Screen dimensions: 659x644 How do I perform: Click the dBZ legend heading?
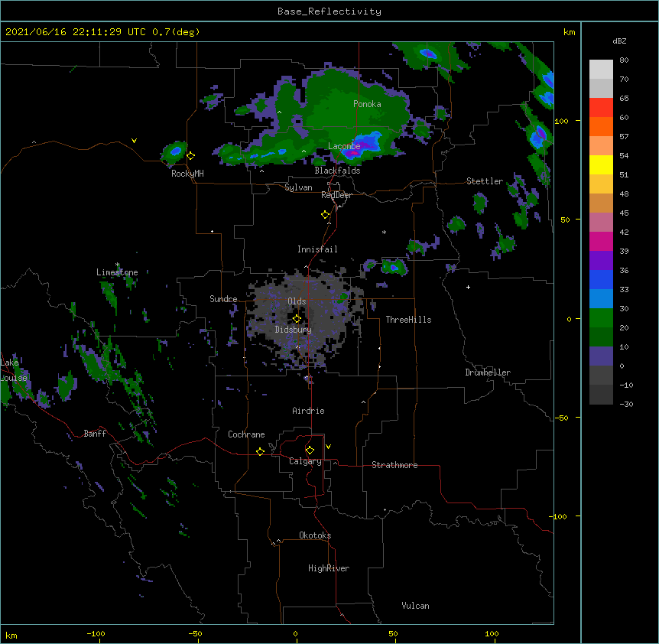[619, 41]
